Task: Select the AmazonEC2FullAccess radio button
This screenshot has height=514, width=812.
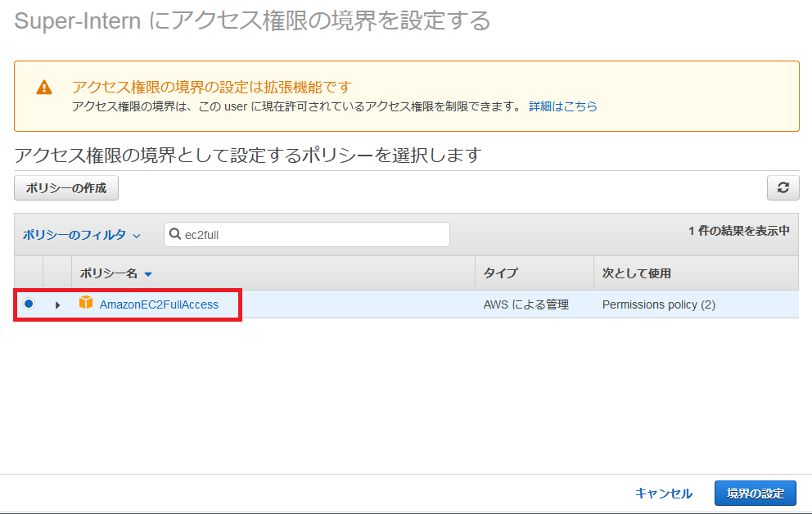Action: pyautogui.click(x=29, y=304)
